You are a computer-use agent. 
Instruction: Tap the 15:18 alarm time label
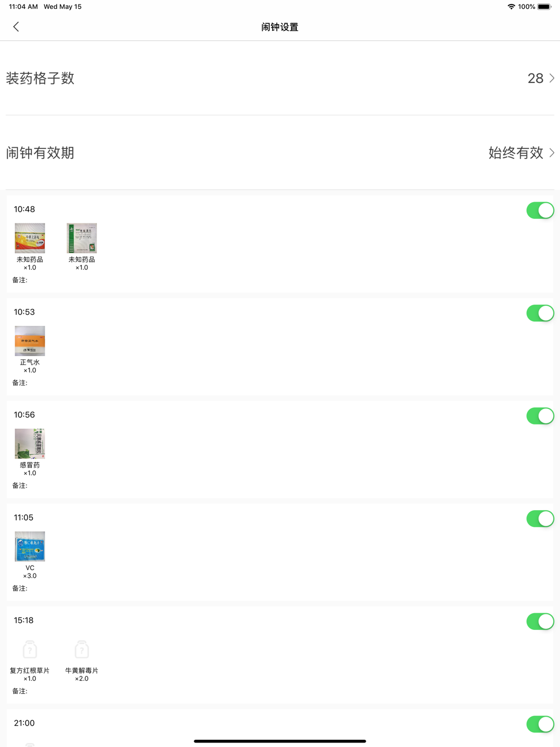24,620
